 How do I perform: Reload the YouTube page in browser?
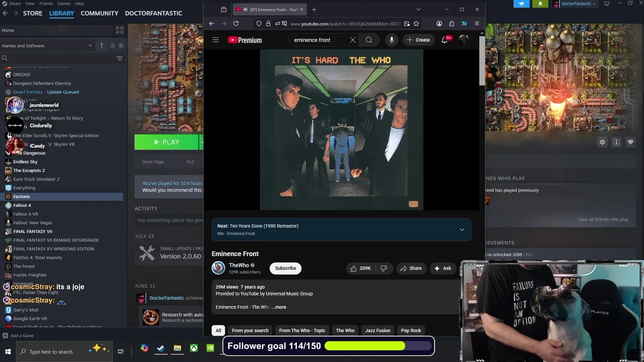click(235, 24)
